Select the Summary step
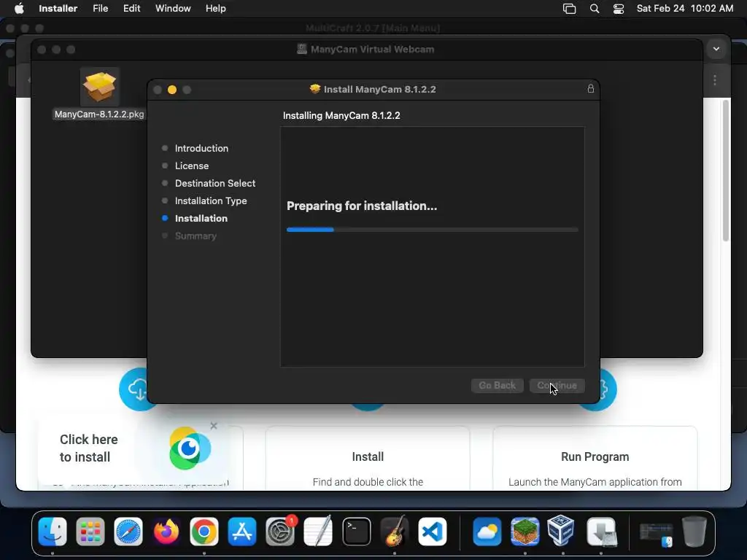The height and width of the screenshot is (560, 747). tap(196, 236)
